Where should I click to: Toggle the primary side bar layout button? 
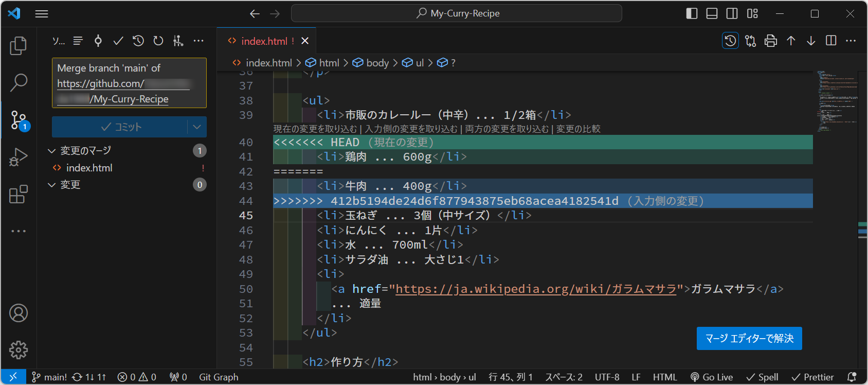tap(692, 13)
